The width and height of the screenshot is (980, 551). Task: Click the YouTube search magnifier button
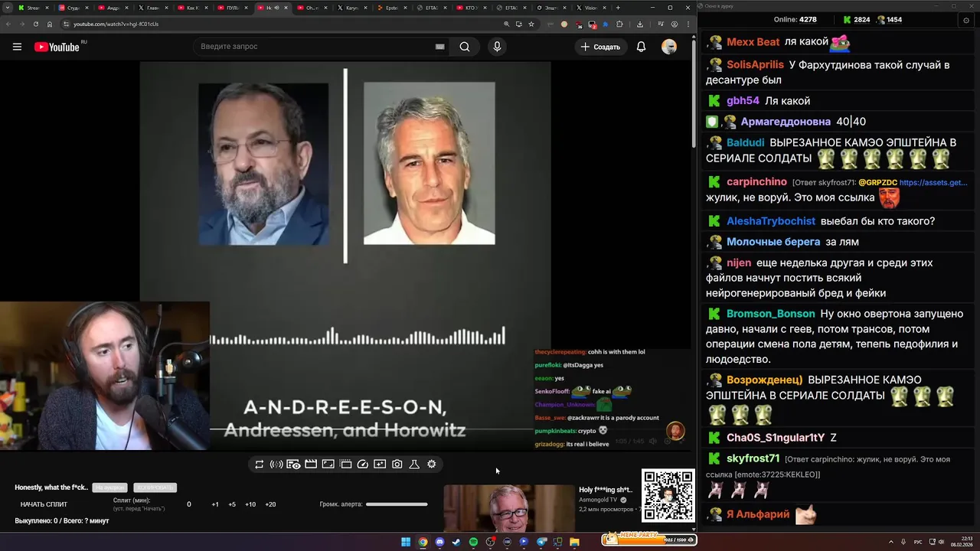click(x=465, y=47)
